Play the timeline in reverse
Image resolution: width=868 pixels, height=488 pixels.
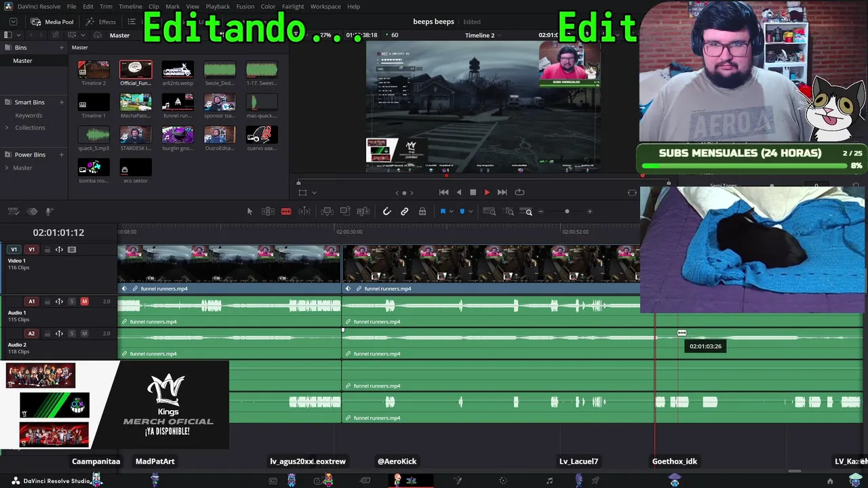tap(458, 192)
